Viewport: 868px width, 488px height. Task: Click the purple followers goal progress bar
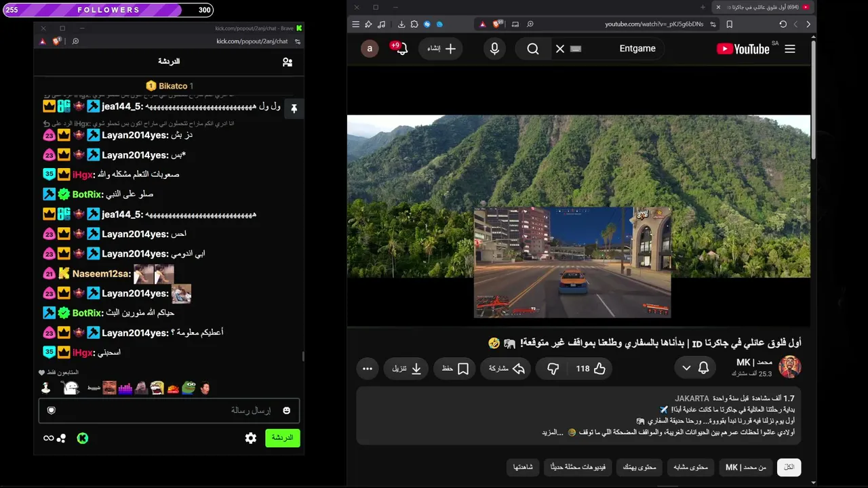(108, 10)
